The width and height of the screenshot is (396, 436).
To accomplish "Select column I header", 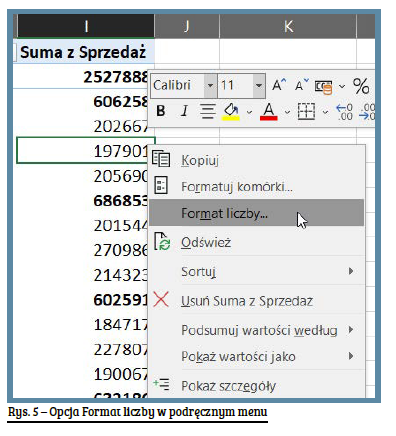I will click(86, 26).
